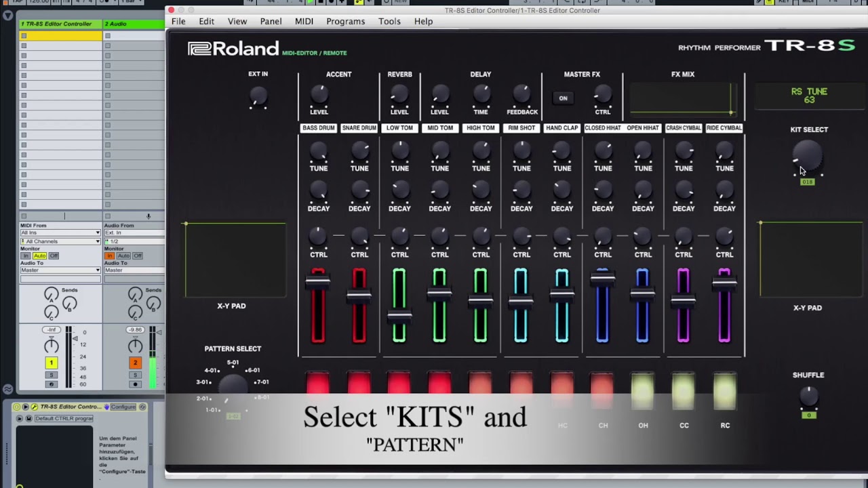Click the High Tom CTRL knob
The width and height of the screenshot is (868, 488).
[x=481, y=237]
